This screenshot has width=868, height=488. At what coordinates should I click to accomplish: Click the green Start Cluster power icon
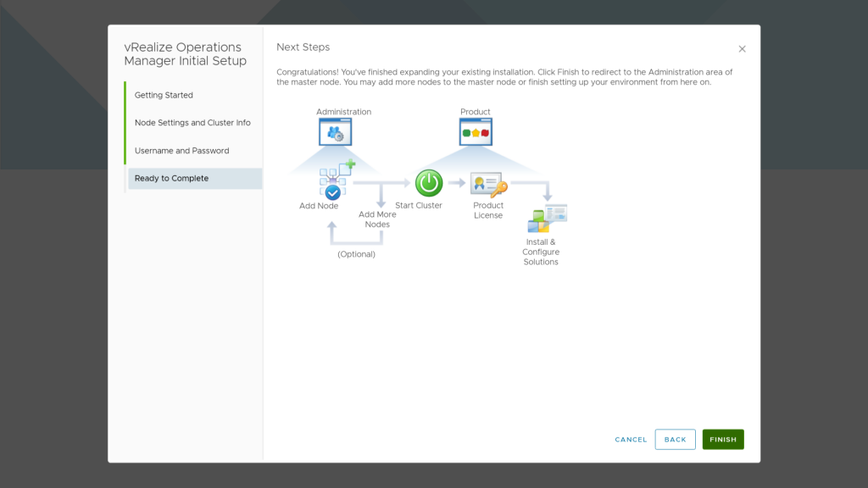pos(429,183)
